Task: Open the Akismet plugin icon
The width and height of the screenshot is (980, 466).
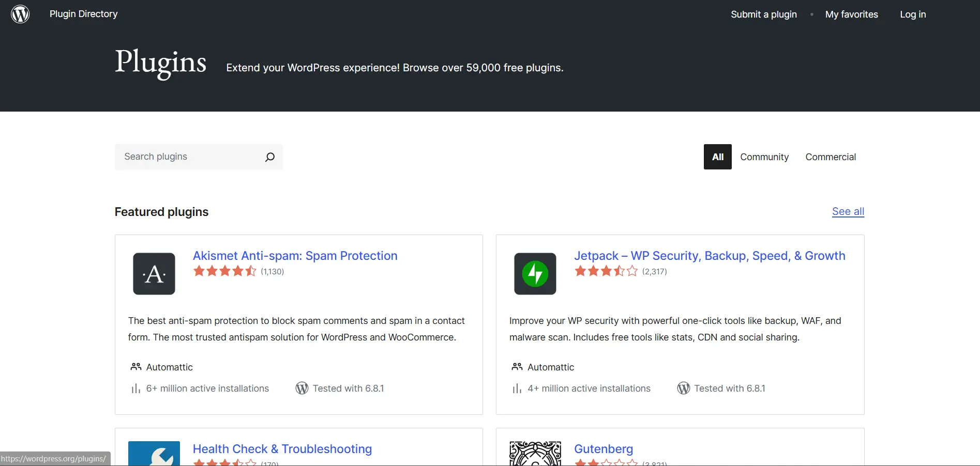Action: pos(154,274)
